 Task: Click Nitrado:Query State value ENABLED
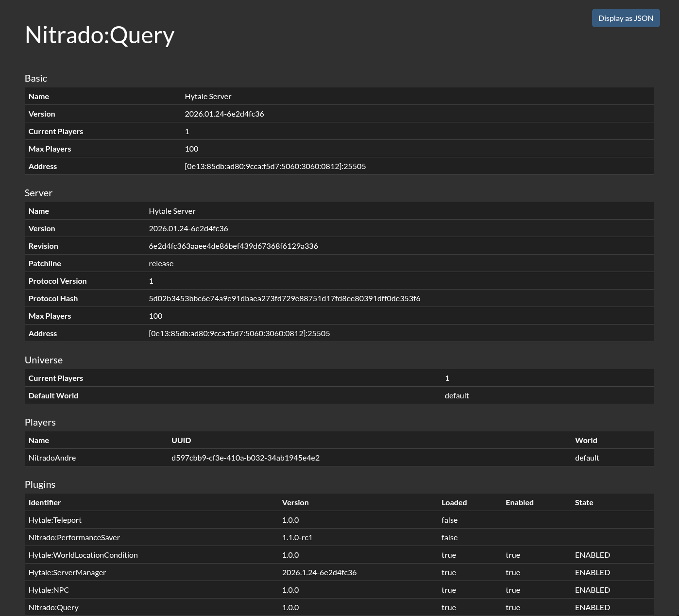[593, 607]
